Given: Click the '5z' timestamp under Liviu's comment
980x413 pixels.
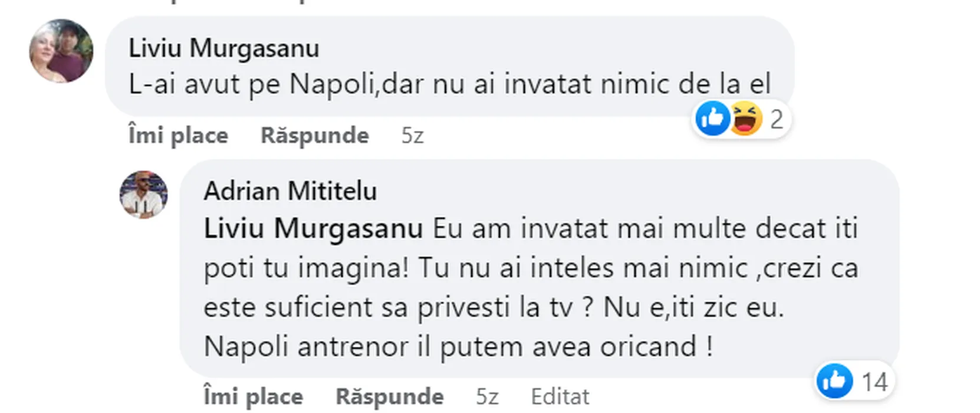Looking at the screenshot, I should 412,136.
